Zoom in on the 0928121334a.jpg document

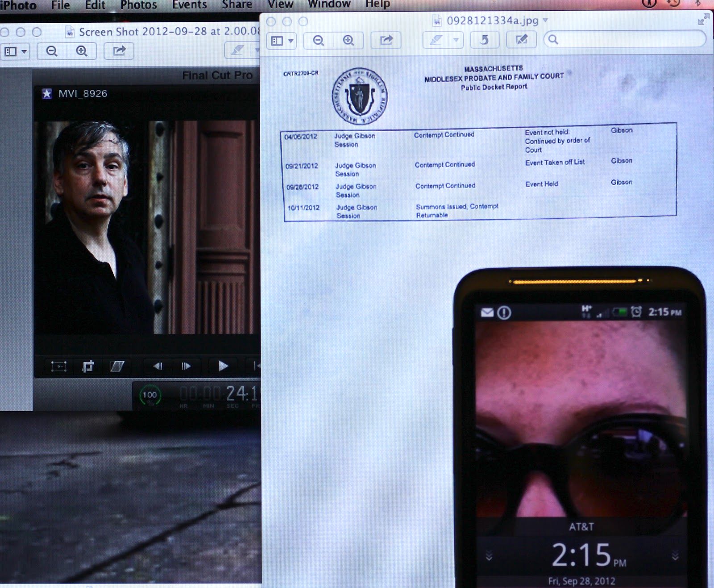(x=349, y=41)
